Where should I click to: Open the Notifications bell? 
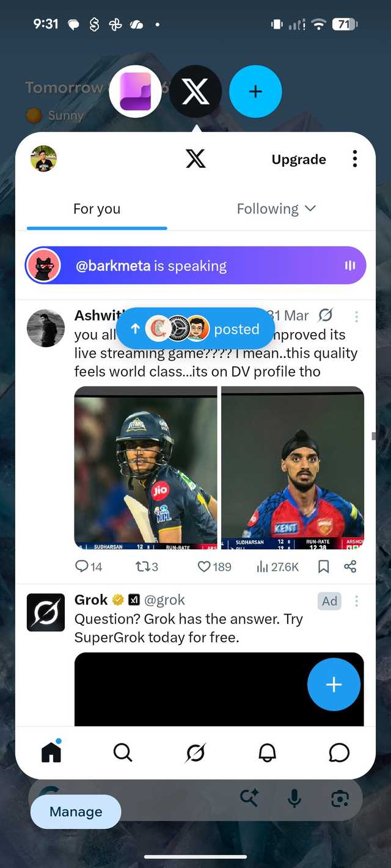(x=267, y=753)
